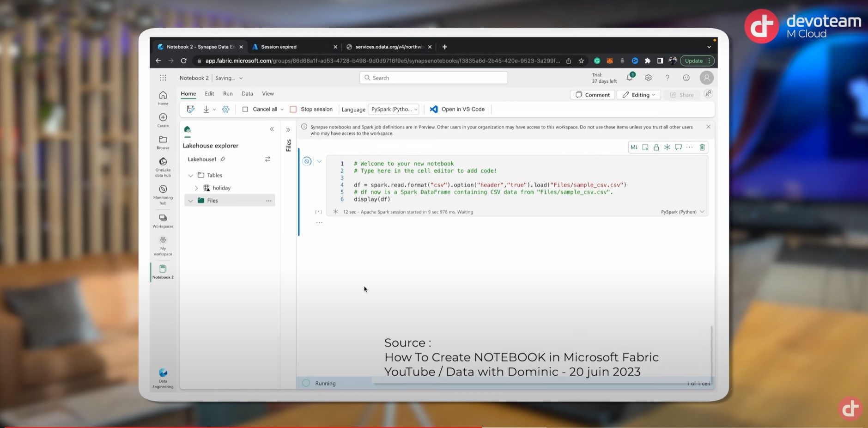The image size is (868, 428).
Task: Convert cell to Markdown with M↓ icon
Action: 634,147
